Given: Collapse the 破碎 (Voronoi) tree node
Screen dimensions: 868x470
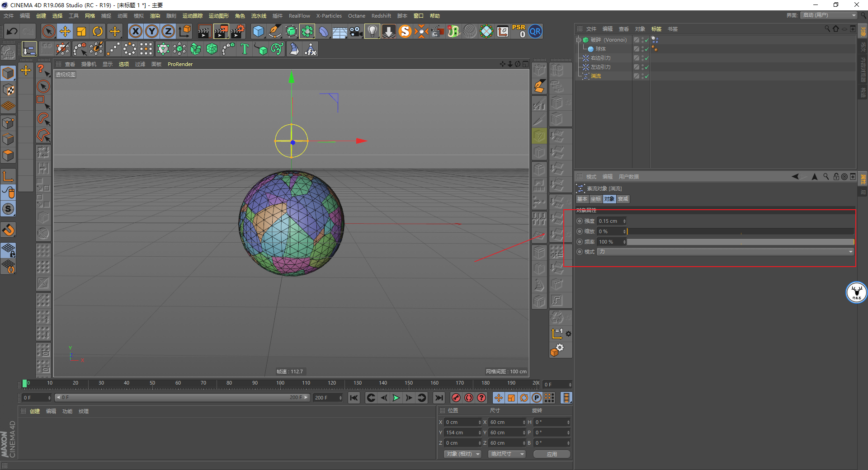Looking at the screenshot, I should click(x=578, y=40).
